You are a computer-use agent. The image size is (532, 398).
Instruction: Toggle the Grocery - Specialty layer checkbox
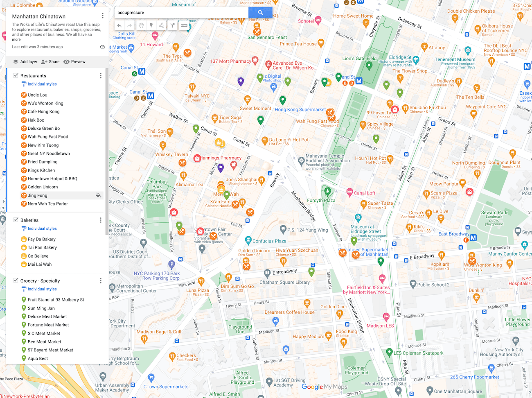tap(16, 280)
